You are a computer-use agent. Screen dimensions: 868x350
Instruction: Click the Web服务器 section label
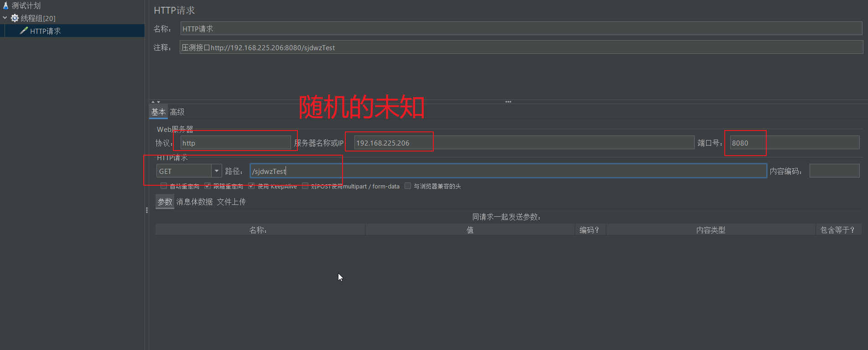(175, 129)
